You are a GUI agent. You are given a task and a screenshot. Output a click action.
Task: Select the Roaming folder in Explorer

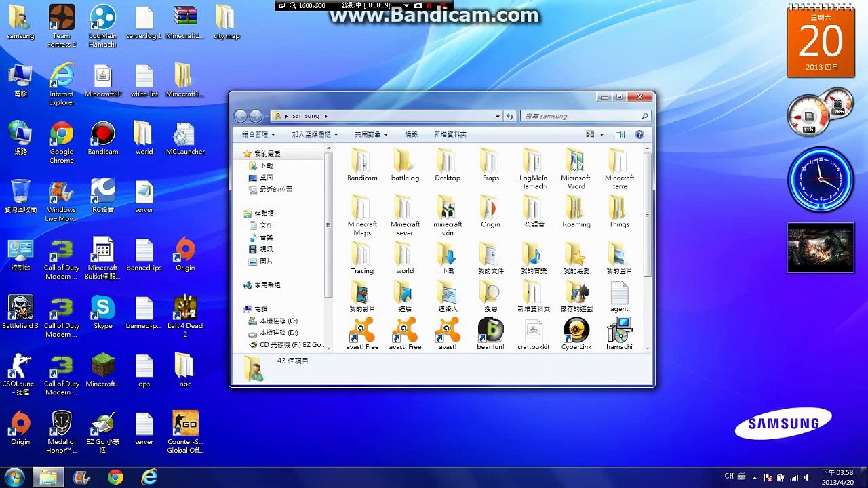tap(576, 211)
